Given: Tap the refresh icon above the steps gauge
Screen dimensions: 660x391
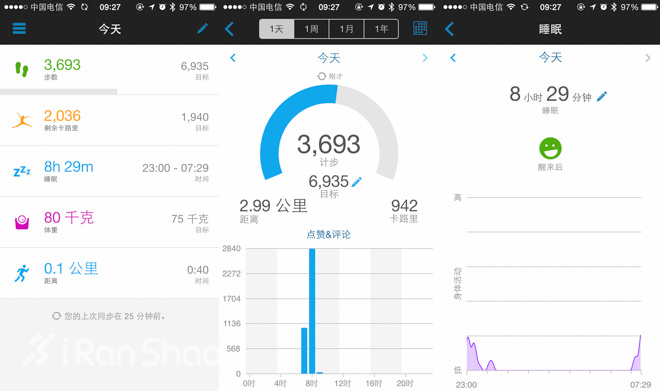Looking at the screenshot, I should (x=322, y=76).
